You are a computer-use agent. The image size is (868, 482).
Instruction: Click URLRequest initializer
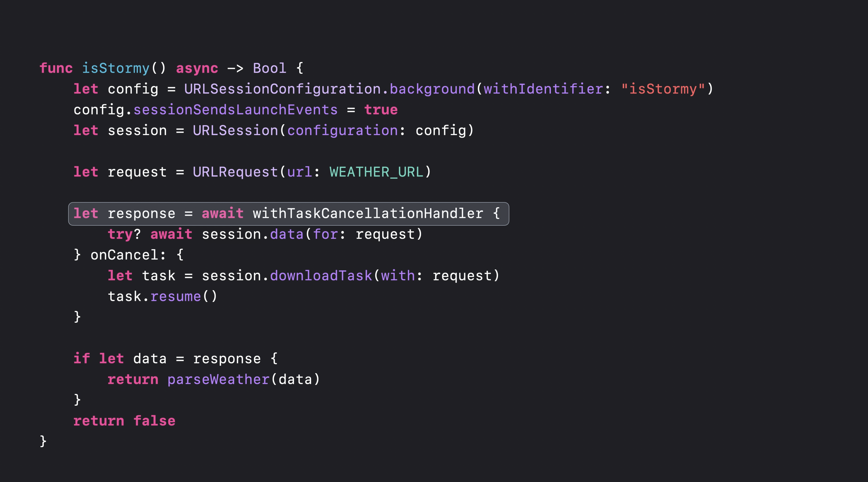click(x=235, y=172)
